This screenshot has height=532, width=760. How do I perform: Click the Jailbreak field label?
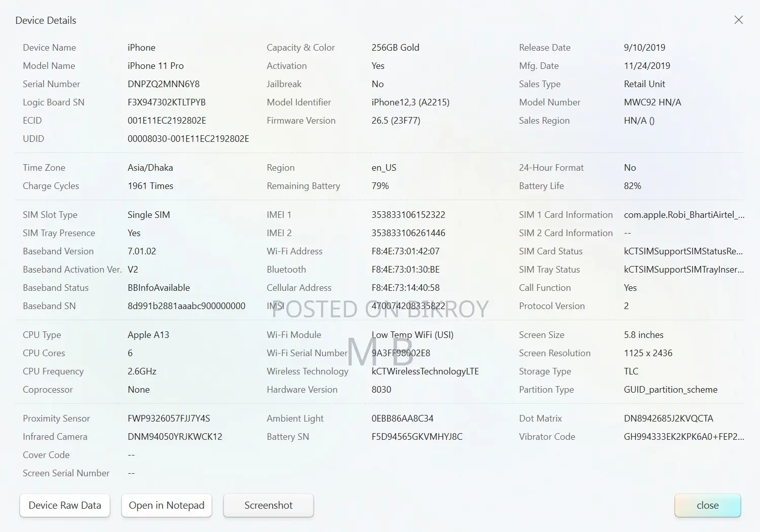[284, 84]
